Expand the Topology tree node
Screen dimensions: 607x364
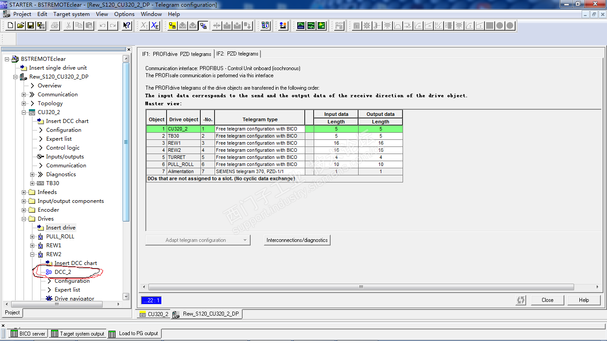pyautogui.click(x=24, y=103)
